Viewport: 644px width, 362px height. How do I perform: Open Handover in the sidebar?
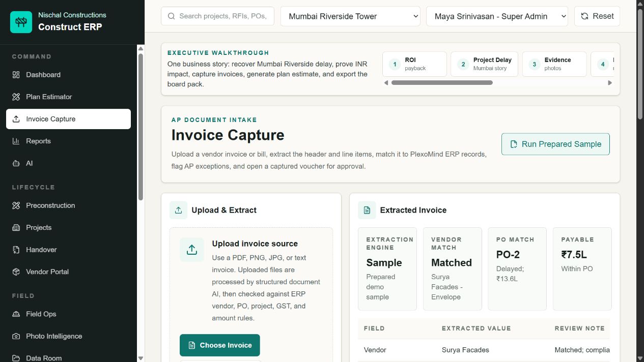pyautogui.click(x=68, y=250)
